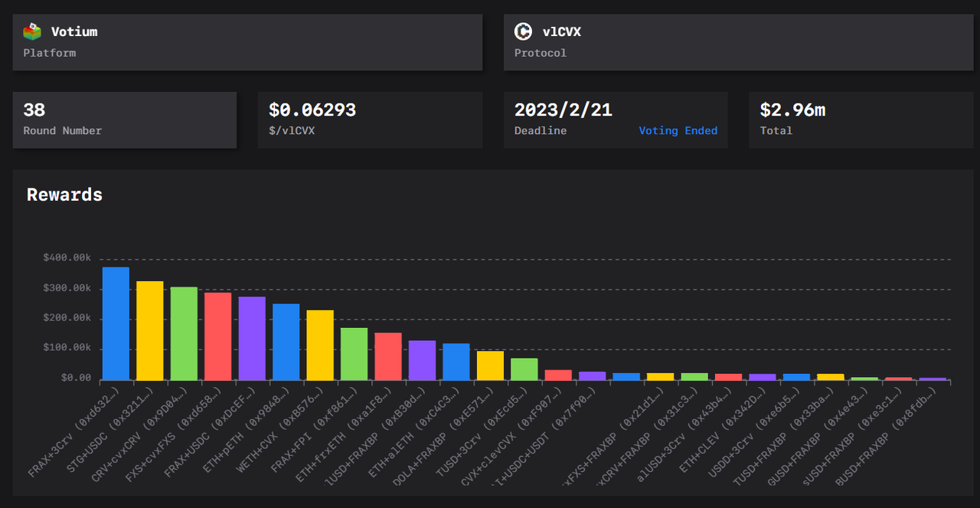Image resolution: width=980 pixels, height=508 pixels.
Task: Click the Votium platform logo icon
Action: pos(32,32)
